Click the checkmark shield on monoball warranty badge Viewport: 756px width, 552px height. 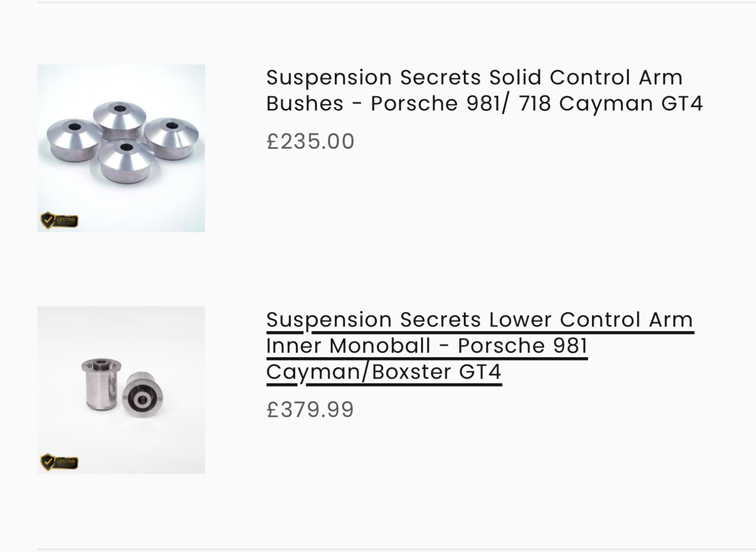click(x=48, y=462)
